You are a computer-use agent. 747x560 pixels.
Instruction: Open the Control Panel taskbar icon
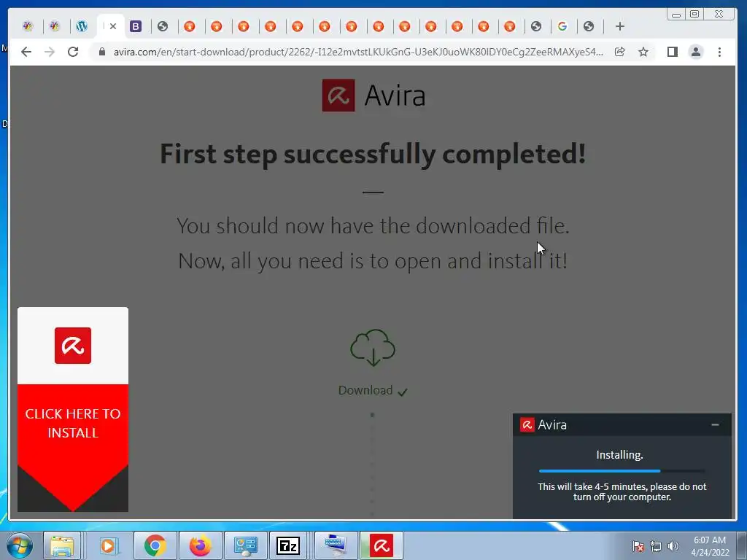(245, 545)
